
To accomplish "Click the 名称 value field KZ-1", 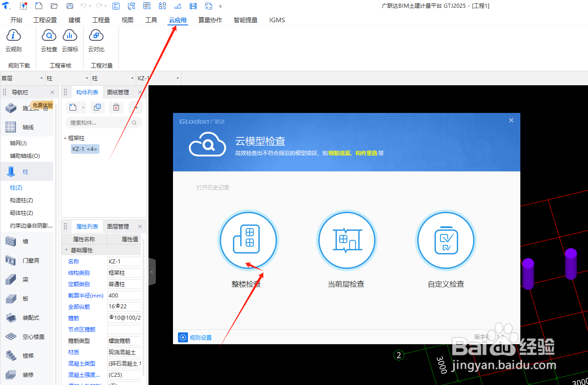I will tap(124, 261).
